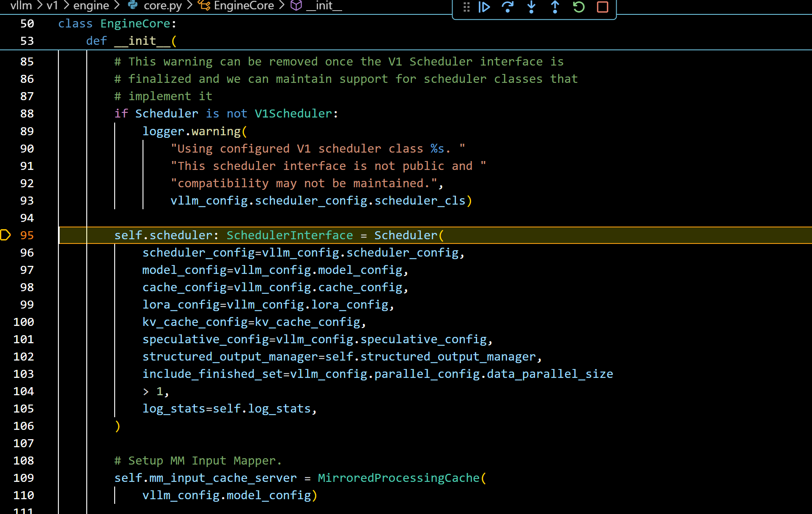This screenshot has height=514, width=812.
Task: Place cursor on MirroredProcessingCache text
Action: click(x=398, y=478)
